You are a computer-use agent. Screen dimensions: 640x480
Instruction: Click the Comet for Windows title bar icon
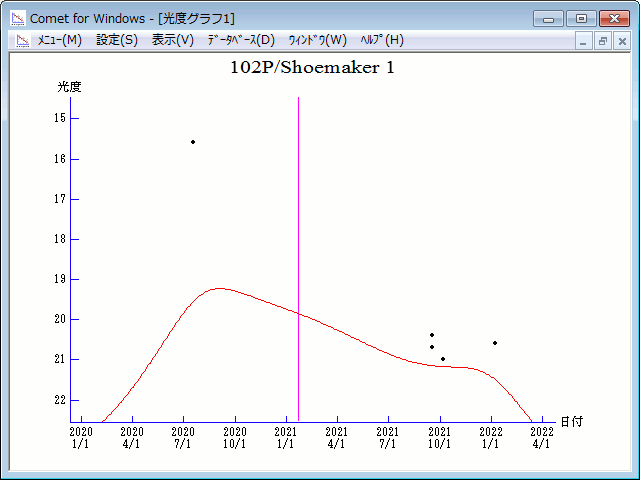coord(17,18)
